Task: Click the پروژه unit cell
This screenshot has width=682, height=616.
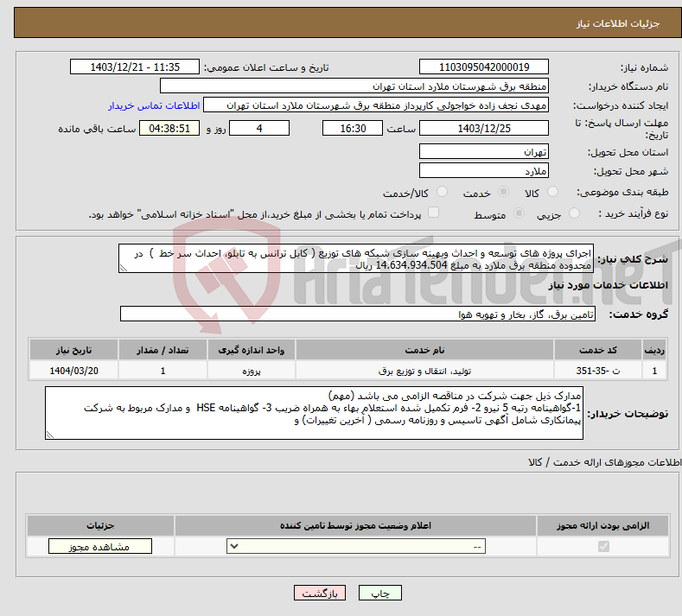Action: tap(252, 371)
